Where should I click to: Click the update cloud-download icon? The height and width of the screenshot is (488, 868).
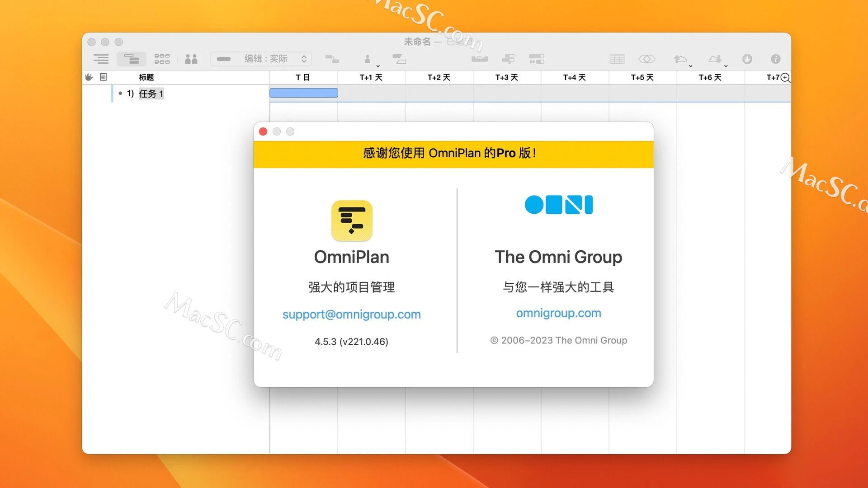pos(715,59)
